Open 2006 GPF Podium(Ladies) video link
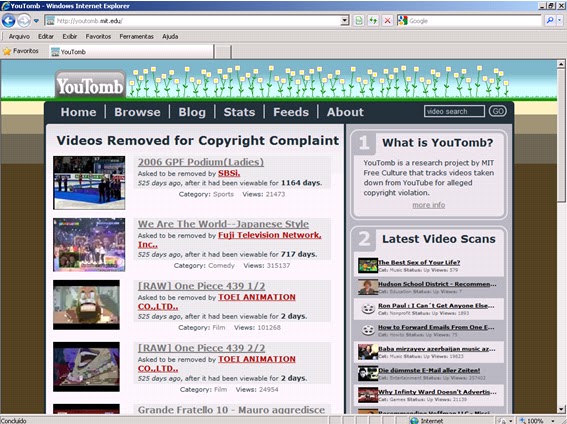This screenshot has width=567, height=424. [201, 162]
